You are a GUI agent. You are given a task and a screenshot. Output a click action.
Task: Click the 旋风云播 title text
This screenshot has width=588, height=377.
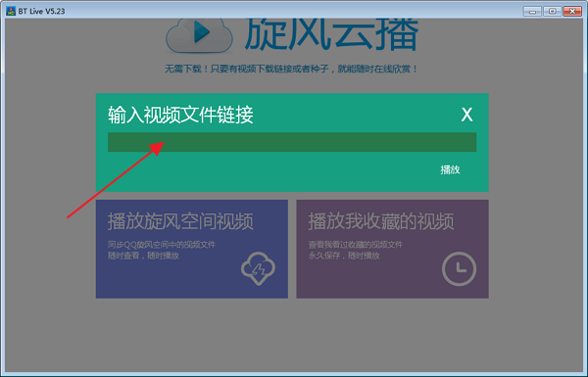pyautogui.click(x=332, y=34)
